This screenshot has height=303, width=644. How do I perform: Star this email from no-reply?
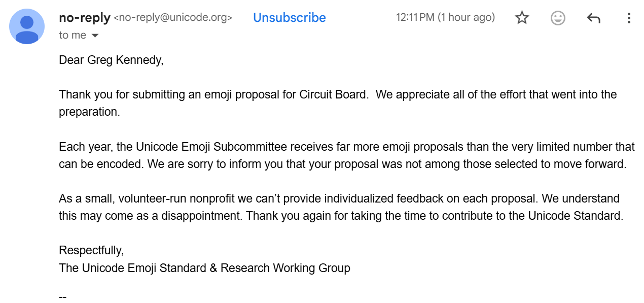522,18
